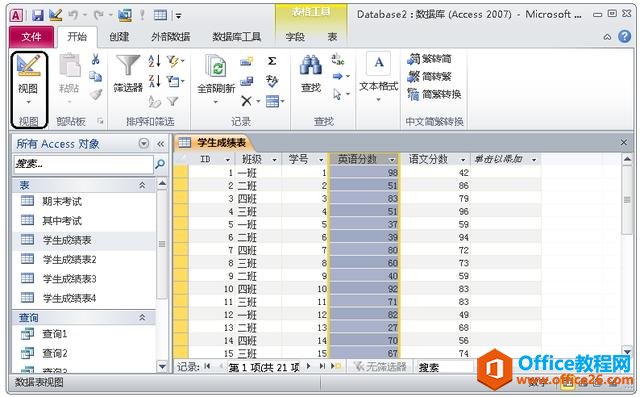This screenshot has height=397, width=640.
Task: Click the Copy icon in clipboard group
Action: 96,77
